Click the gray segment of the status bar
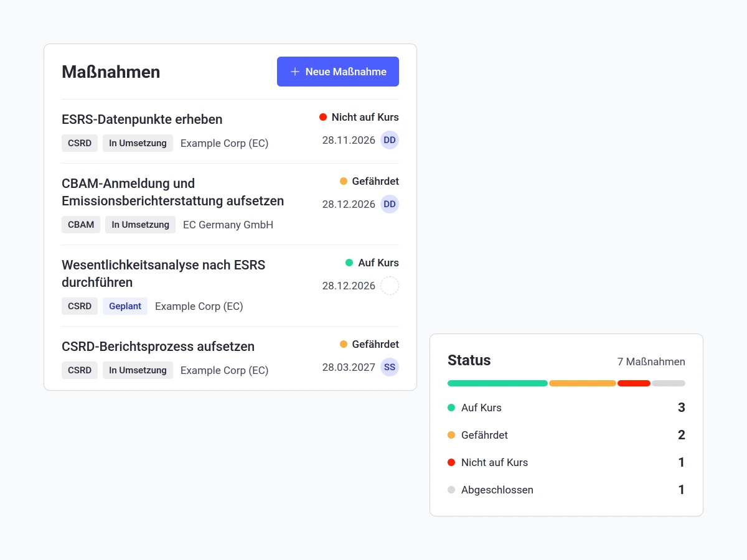The width and height of the screenshot is (747, 560). point(669,383)
